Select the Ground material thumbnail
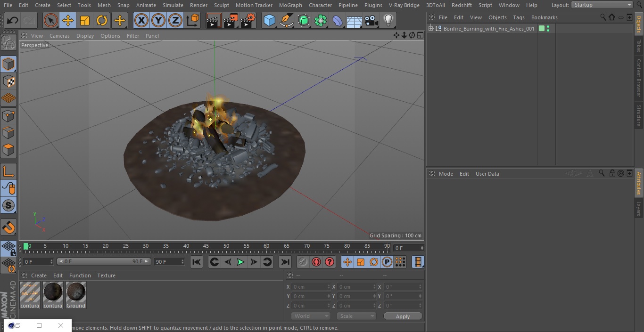644x332 pixels. 76,295
